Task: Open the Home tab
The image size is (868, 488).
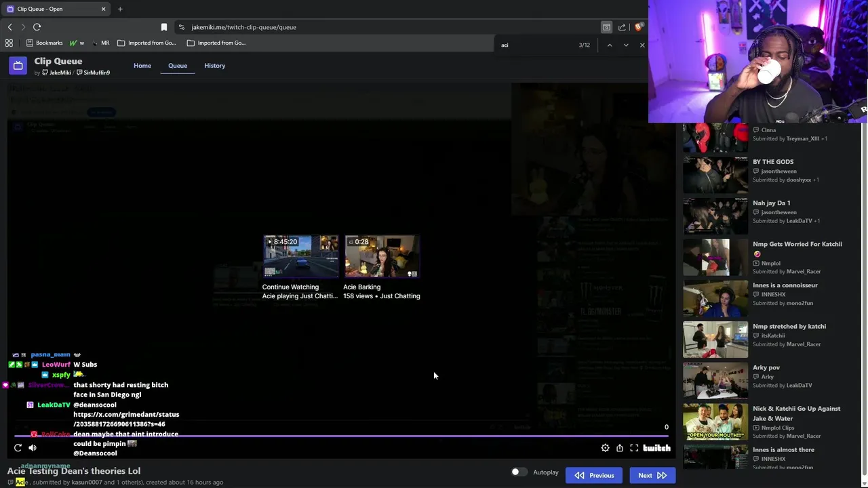Action: [x=142, y=66]
